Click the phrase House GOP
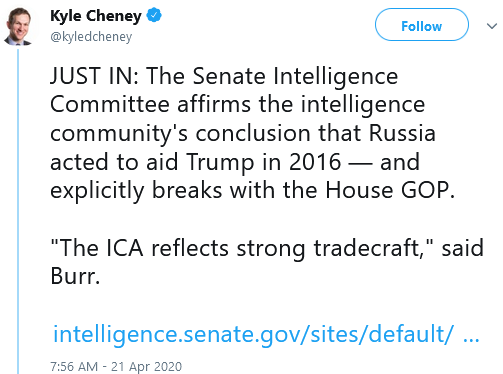The width and height of the screenshot is (503, 374). (x=389, y=190)
